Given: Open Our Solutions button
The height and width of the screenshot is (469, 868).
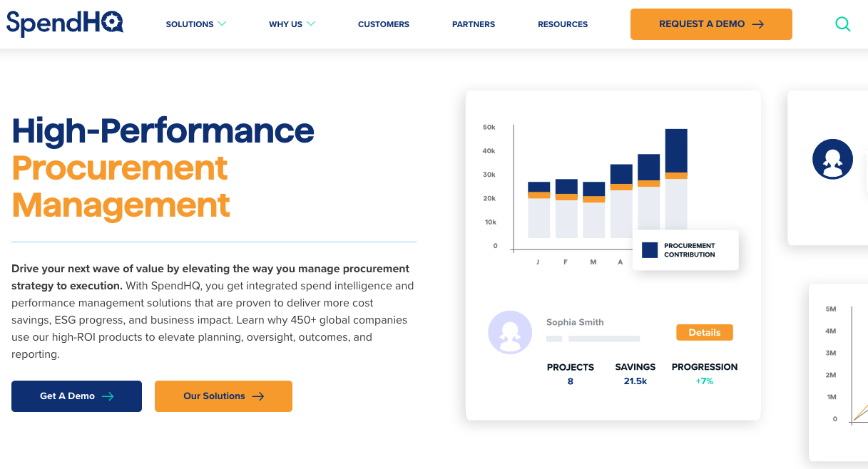Looking at the screenshot, I should (x=223, y=396).
